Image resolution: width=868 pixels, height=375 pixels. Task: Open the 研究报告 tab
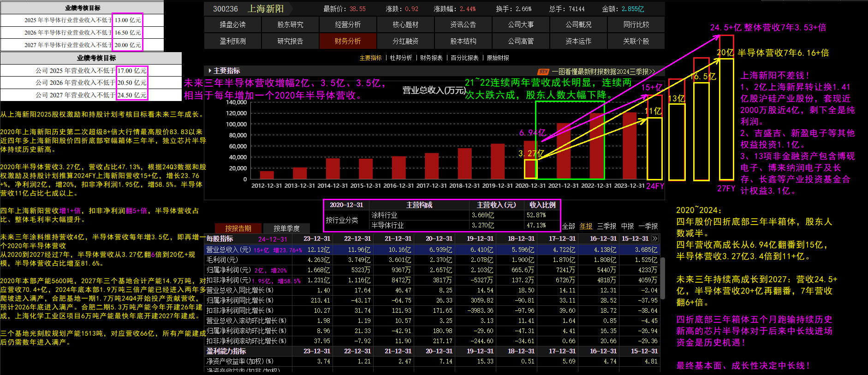(290, 41)
